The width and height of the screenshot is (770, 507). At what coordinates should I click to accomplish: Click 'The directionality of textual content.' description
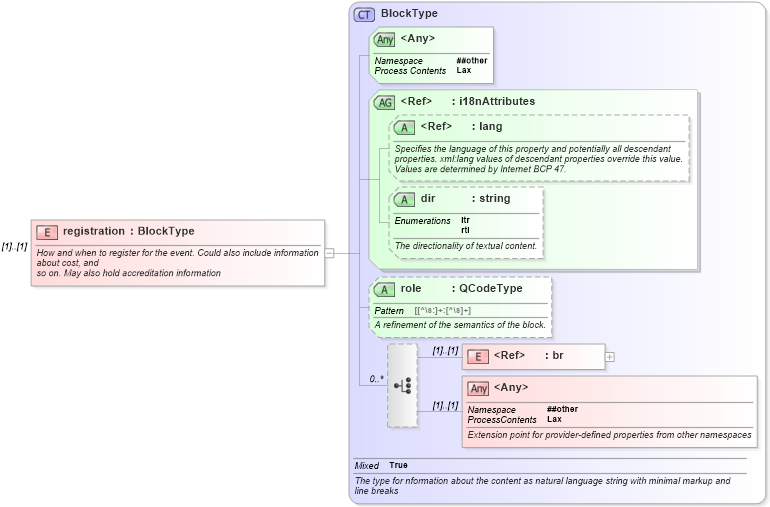pyautogui.click(x=466, y=246)
